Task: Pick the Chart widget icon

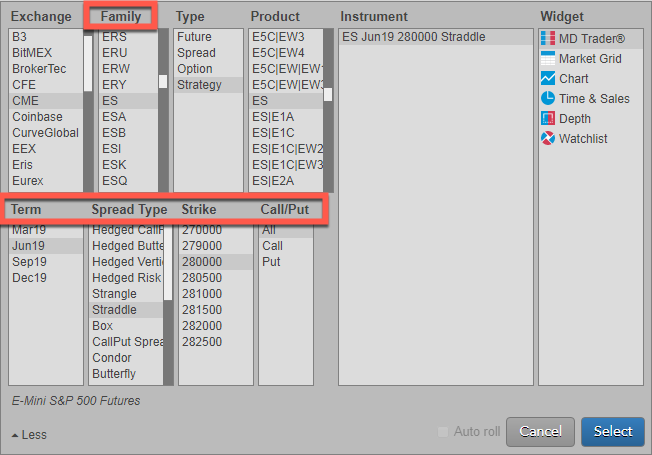Action: click(548, 78)
